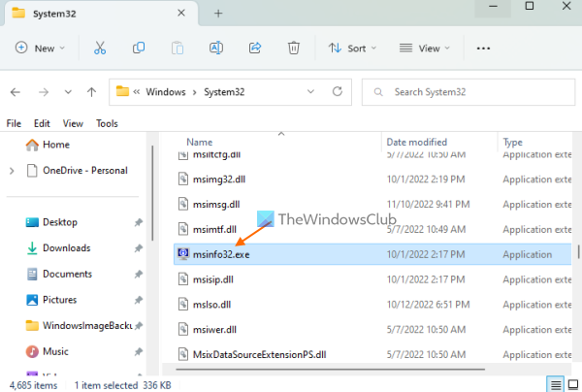Open the File menu
Viewport: 582px width, 392px height.
(14, 123)
